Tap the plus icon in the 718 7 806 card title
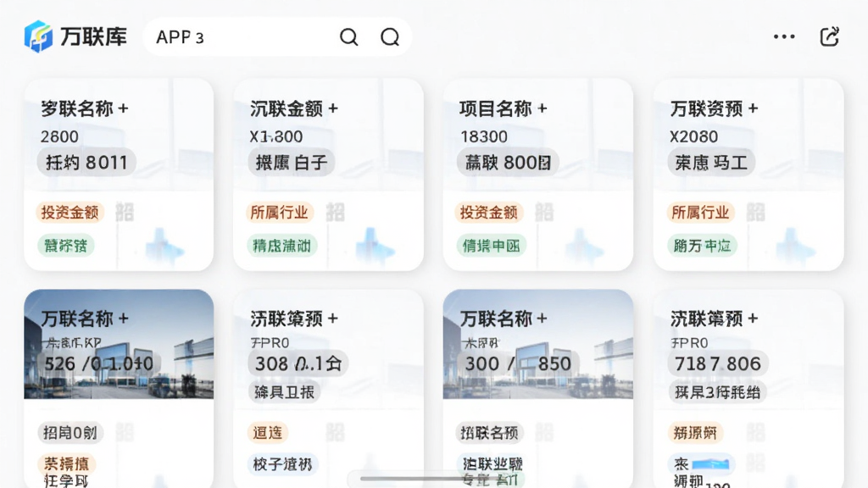The image size is (868, 488). pos(753,319)
